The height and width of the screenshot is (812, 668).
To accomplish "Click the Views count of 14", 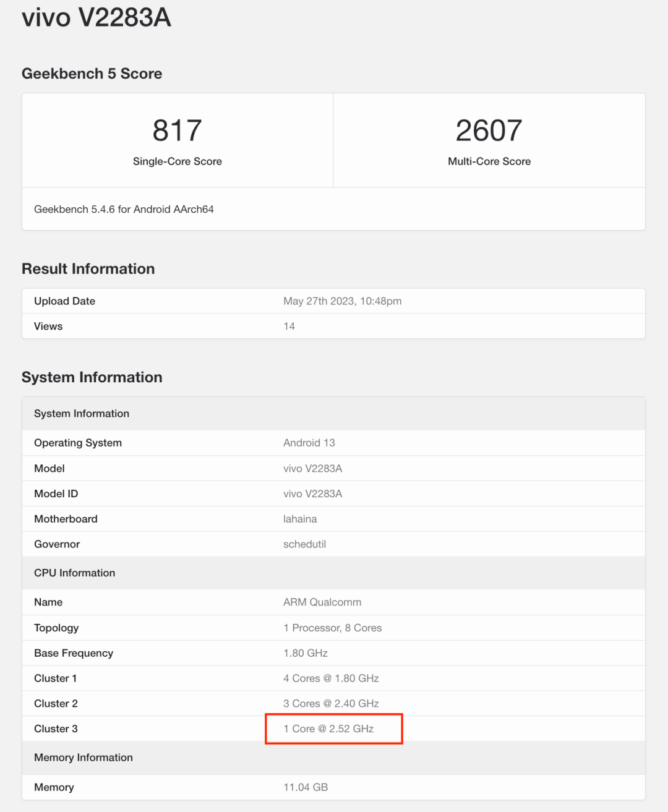I will [289, 326].
